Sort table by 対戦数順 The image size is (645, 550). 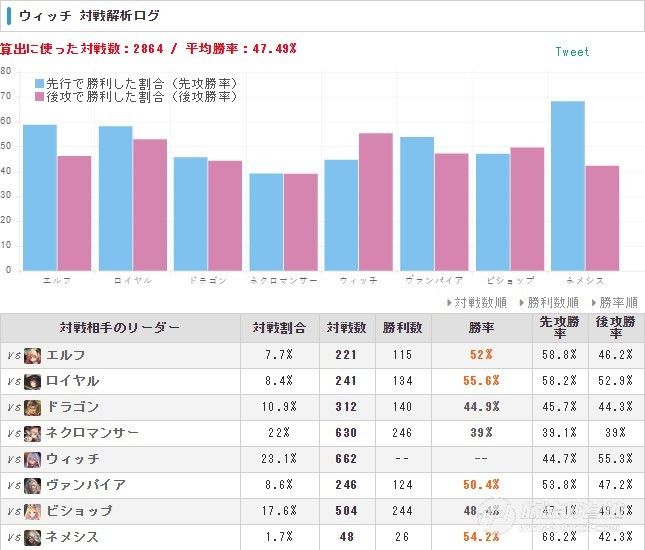[x=477, y=303]
